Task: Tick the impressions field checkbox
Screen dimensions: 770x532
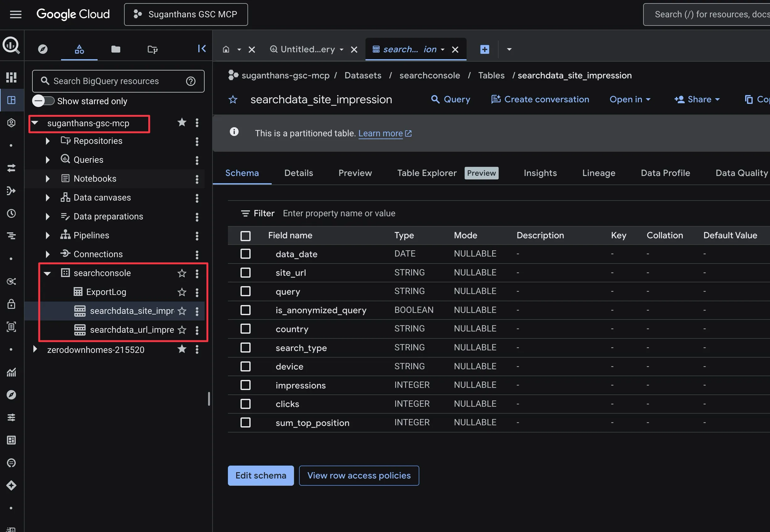Action: pos(245,385)
